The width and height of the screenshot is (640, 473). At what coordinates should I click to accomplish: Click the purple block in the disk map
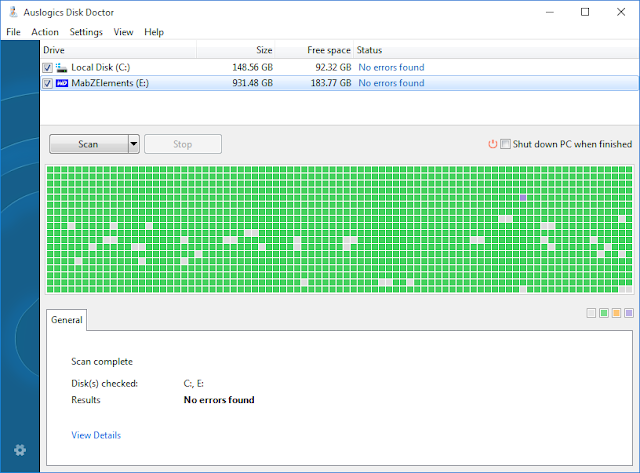tap(523, 198)
